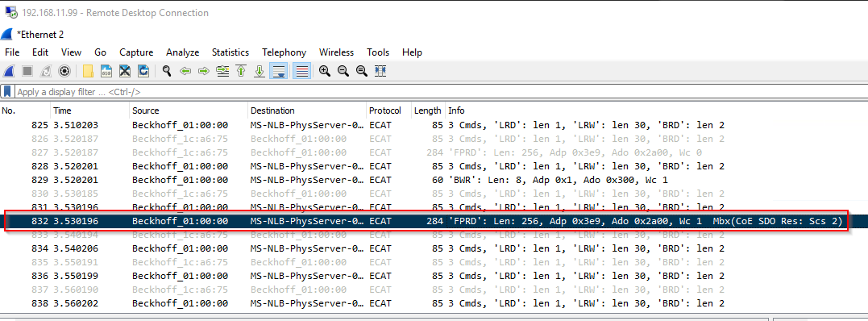Toggle auto scroll during live capture

278,71
